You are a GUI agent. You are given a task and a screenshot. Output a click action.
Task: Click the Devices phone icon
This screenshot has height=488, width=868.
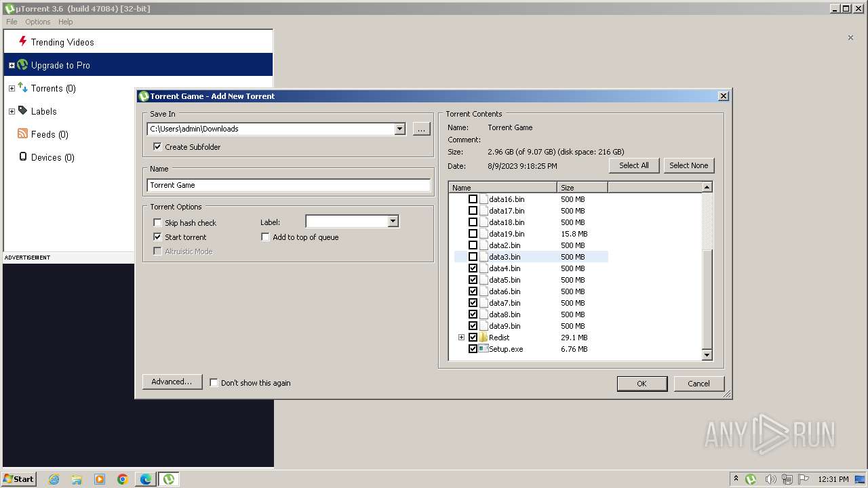pyautogui.click(x=22, y=157)
